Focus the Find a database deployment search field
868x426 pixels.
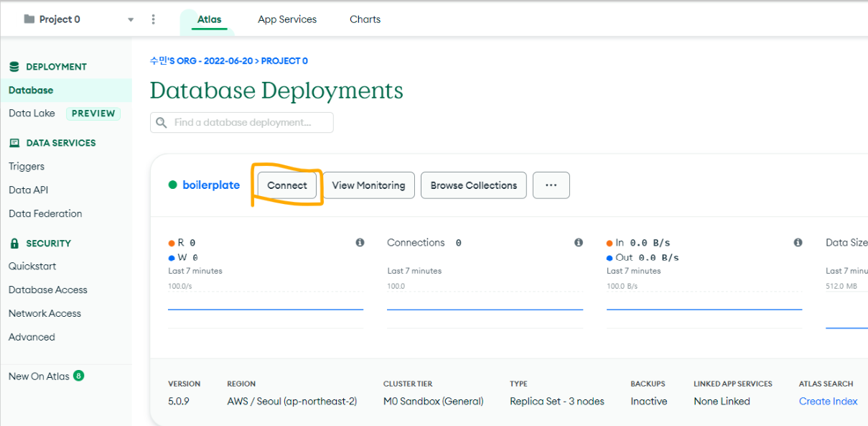(242, 123)
